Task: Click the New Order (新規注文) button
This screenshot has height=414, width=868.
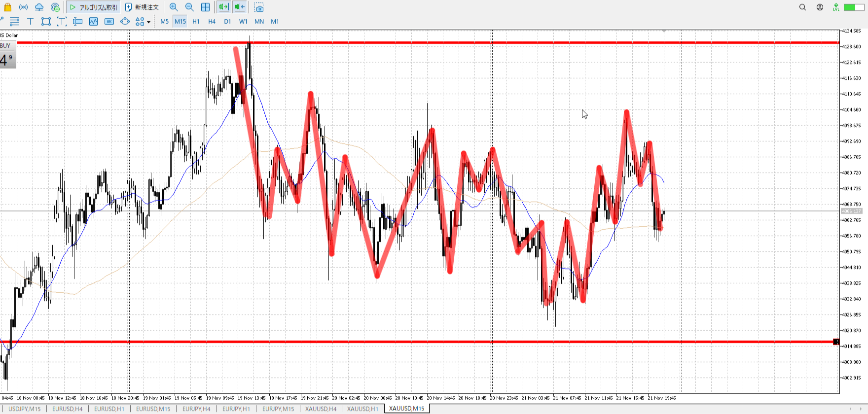Action: tap(142, 7)
